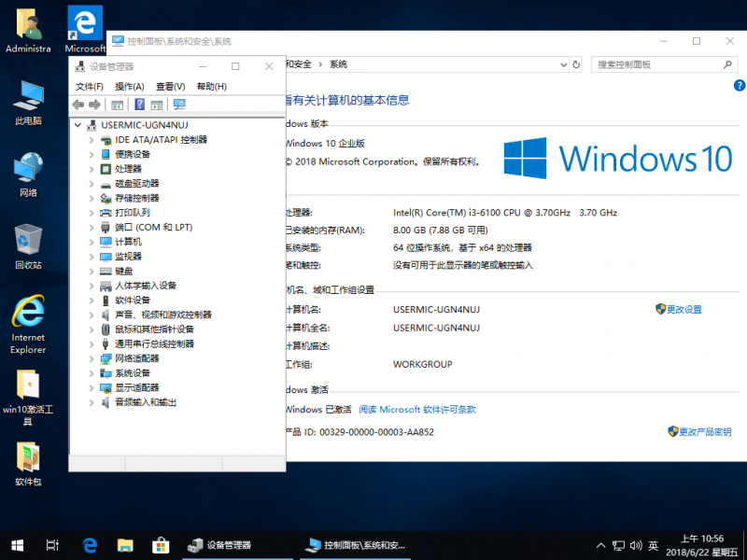Open the Internet Explorer desktop icon
This screenshot has width=747, height=560.
coord(29,325)
